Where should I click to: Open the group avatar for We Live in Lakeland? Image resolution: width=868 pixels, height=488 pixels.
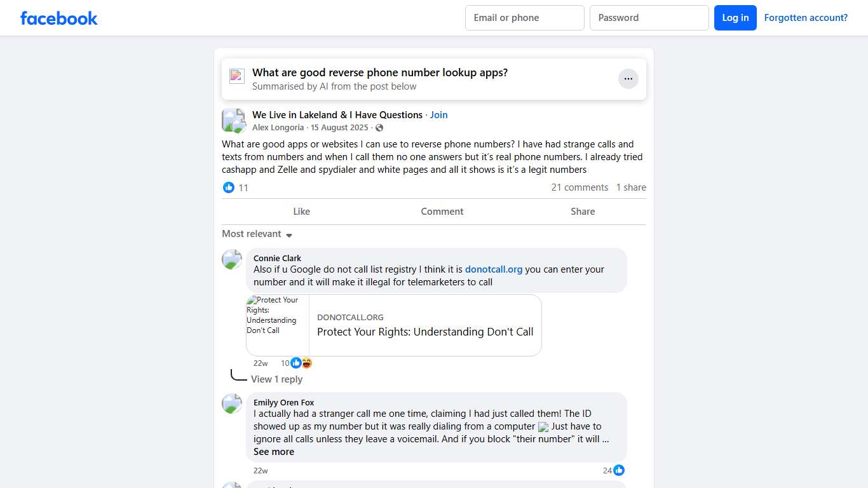click(x=233, y=120)
